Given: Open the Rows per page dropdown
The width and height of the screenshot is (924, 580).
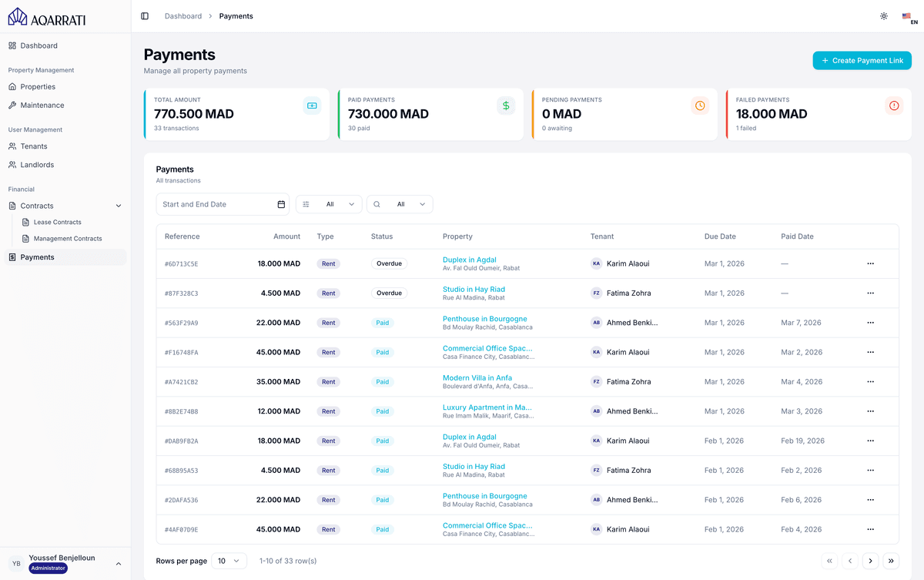Looking at the screenshot, I should coord(229,561).
